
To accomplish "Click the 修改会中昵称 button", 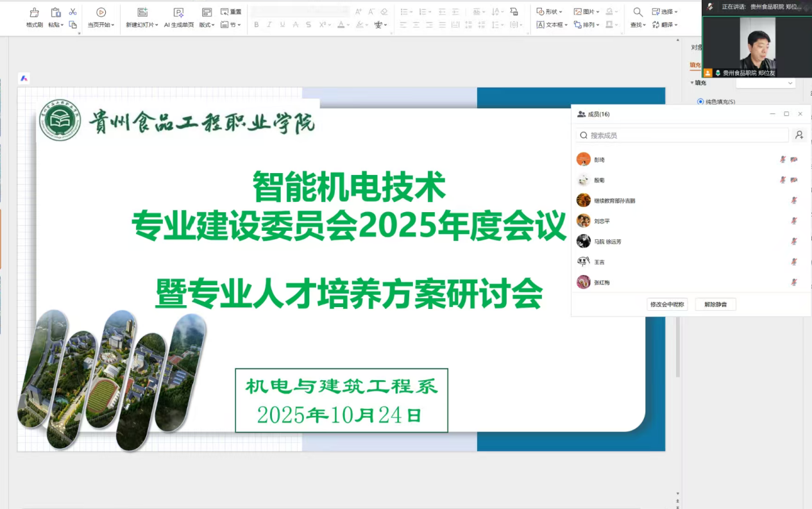I will point(667,305).
